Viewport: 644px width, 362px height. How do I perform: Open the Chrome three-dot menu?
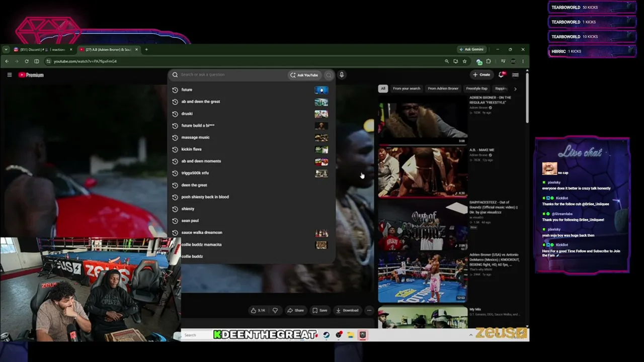[523, 61]
